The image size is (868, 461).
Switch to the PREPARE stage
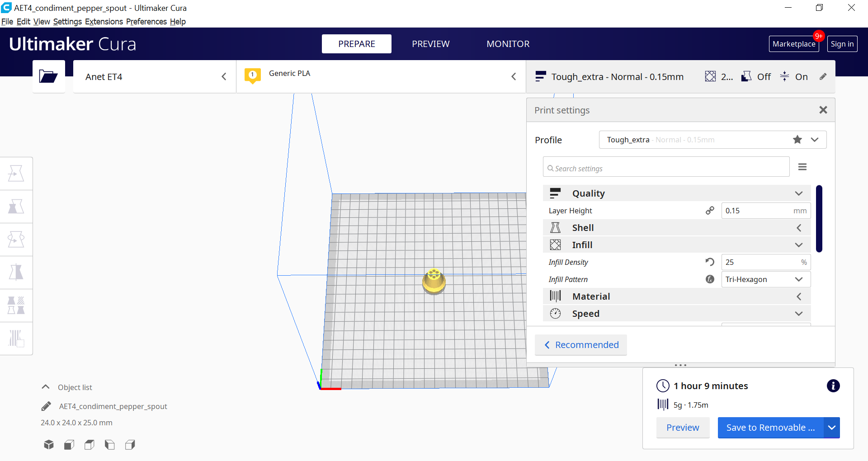tap(357, 44)
